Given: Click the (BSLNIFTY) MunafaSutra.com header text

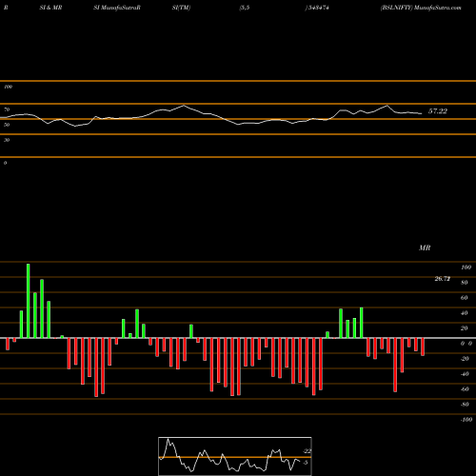Looking at the screenshot, I should tap(421, 8).
